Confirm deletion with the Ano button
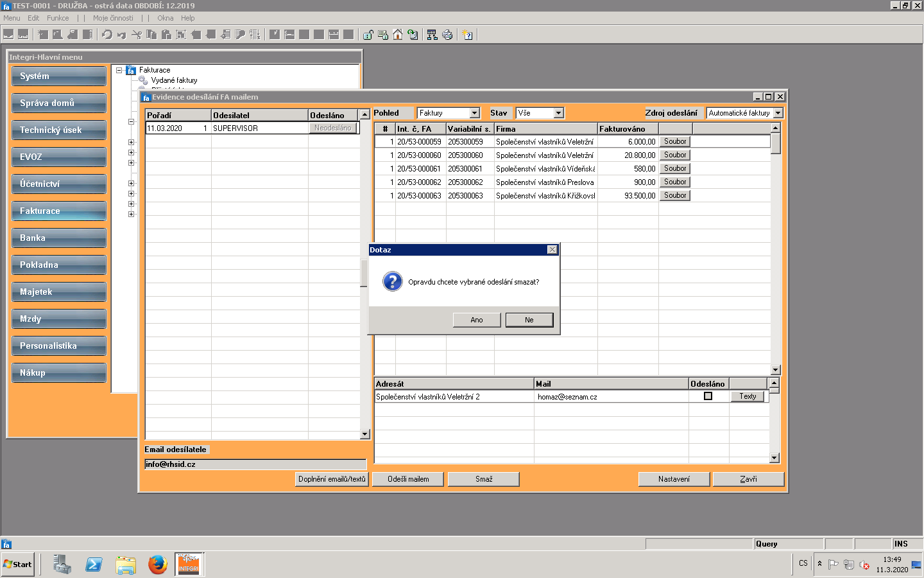Screen dimensions: 924x578 pyautogui.click(x=477, y=320)
